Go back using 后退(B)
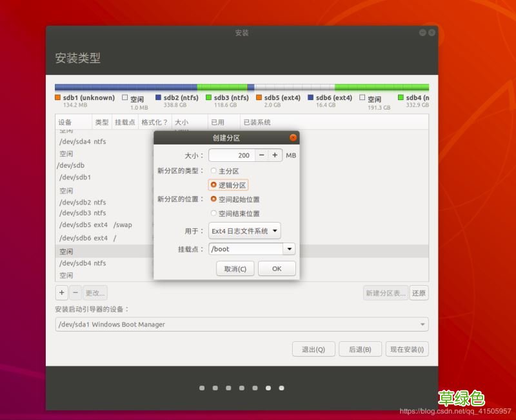The width and height of the screenshot is (516, 420). tap(360, 348)
